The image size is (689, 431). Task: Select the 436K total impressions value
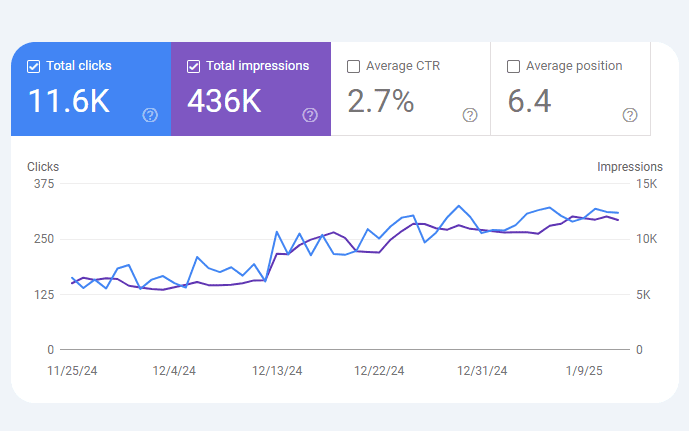coord(225,101)
